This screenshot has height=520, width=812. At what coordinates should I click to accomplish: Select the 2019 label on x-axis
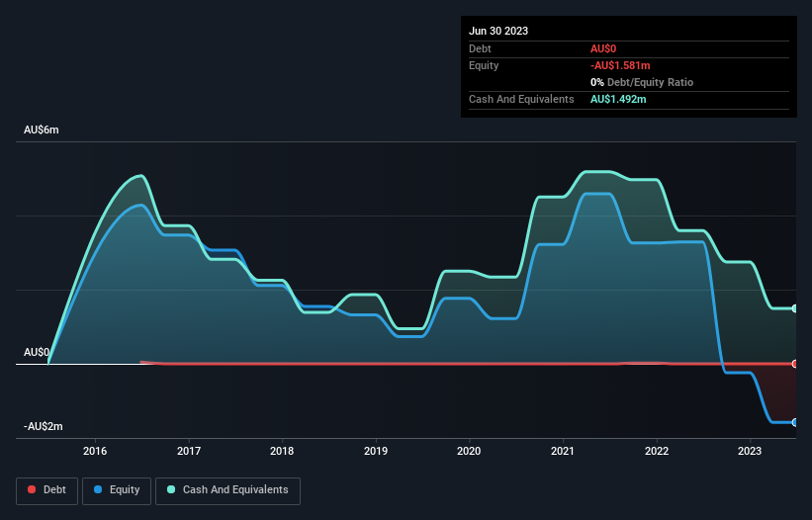[376, 451]
